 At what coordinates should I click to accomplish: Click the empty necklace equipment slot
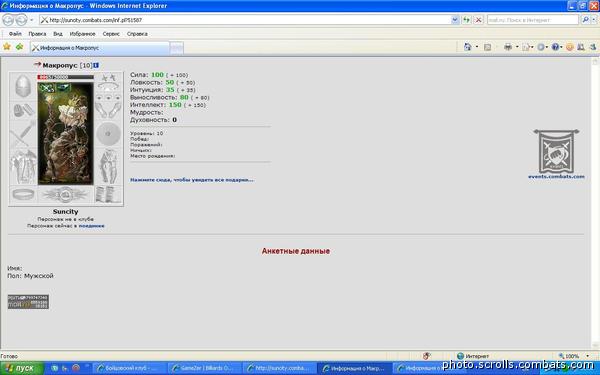pos(108,87)
